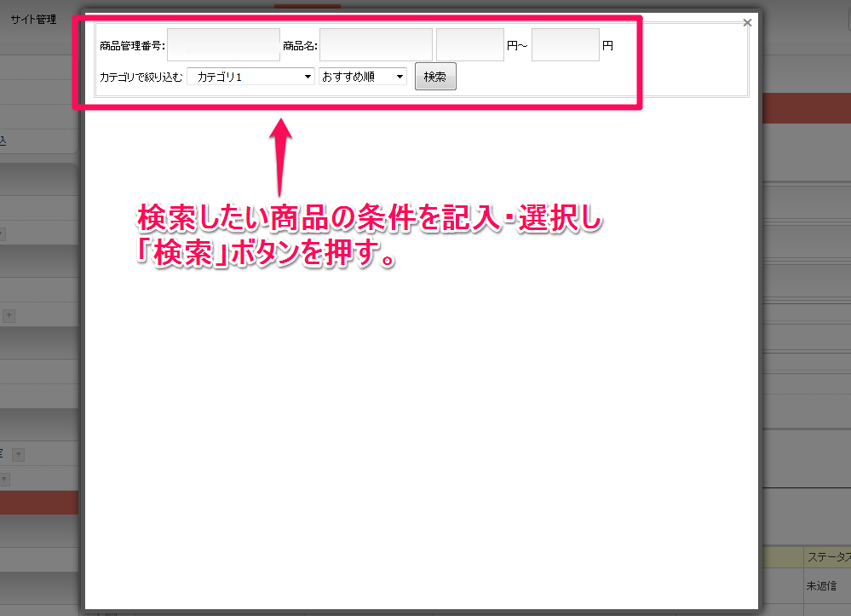
Task: Click the minimum price field before 円～
Action: [x=470, y=45]
